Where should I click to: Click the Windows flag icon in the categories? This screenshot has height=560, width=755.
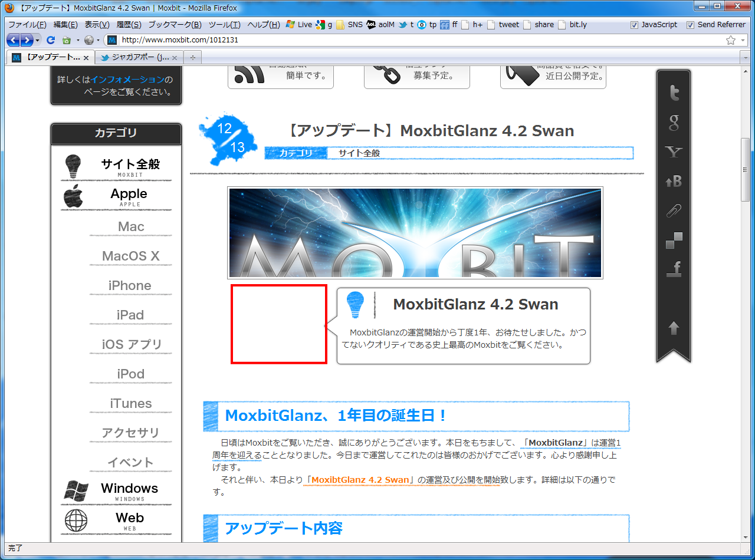coord(76,491)
